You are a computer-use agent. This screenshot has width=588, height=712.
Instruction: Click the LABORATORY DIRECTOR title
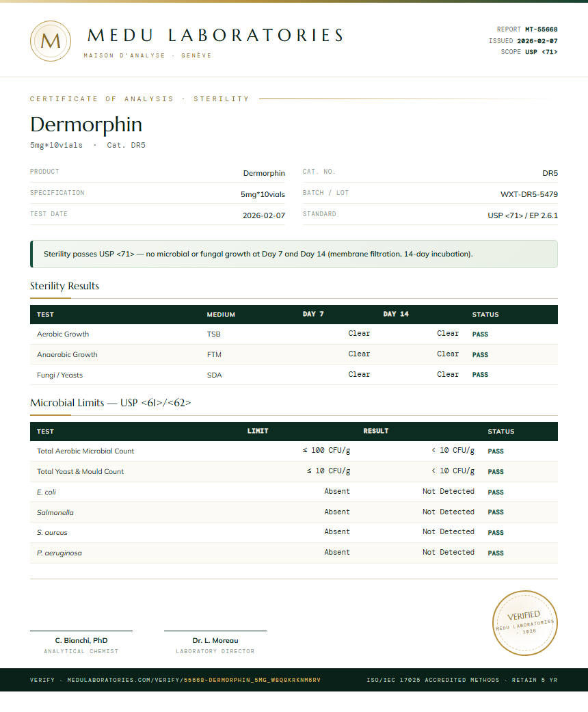tap(215, 651)
